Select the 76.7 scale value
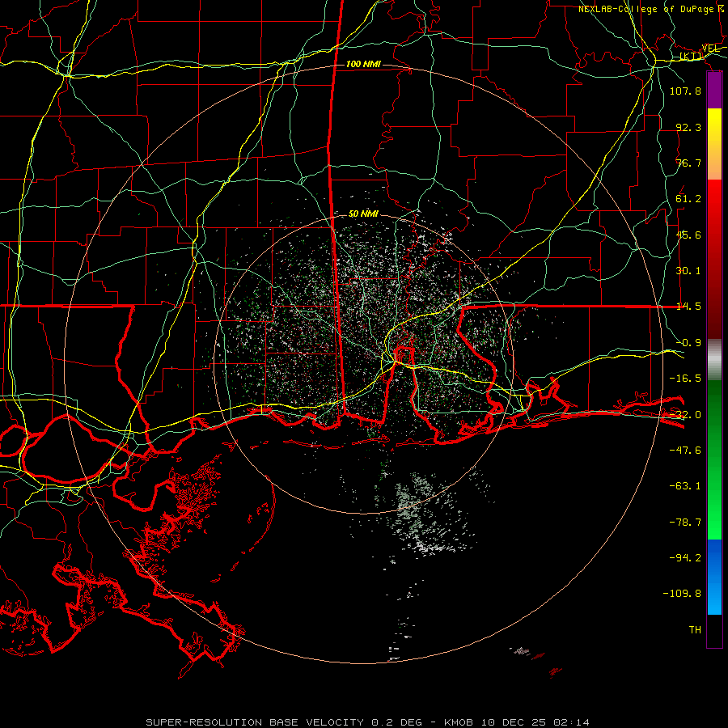Image resolution: width=728 pixels, height=728 pixels. (x=688, y=163)
